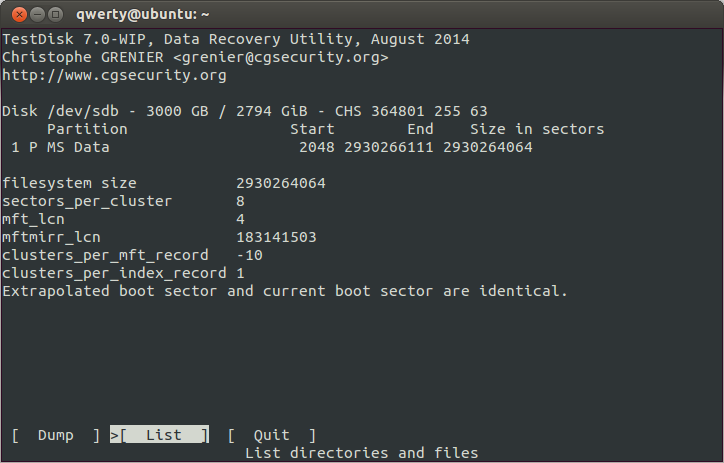Click mftmirr_lcn value 183141503
This screenshot has height=463, width=724.
[x=277, y=237]
